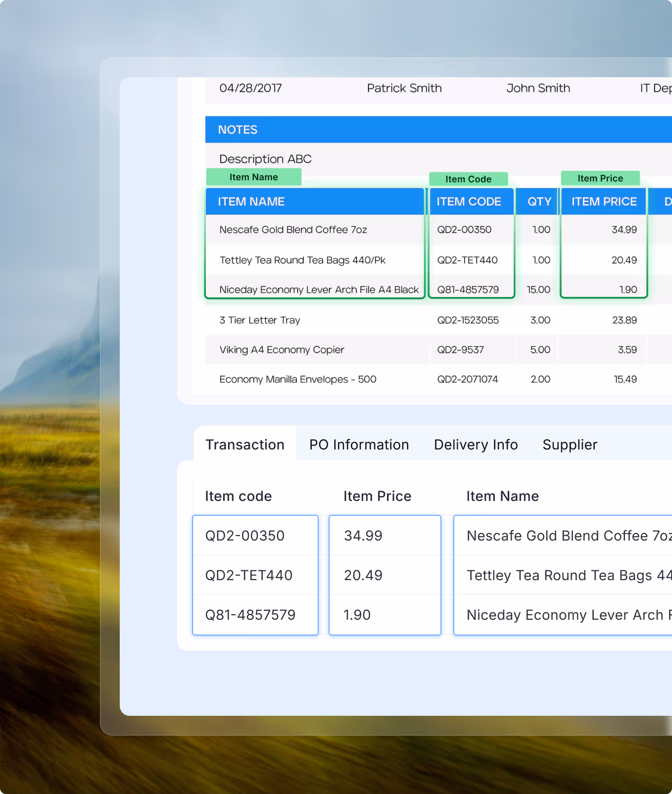Click quantity 5.00 for Viking Copier

tap(540, 349)
